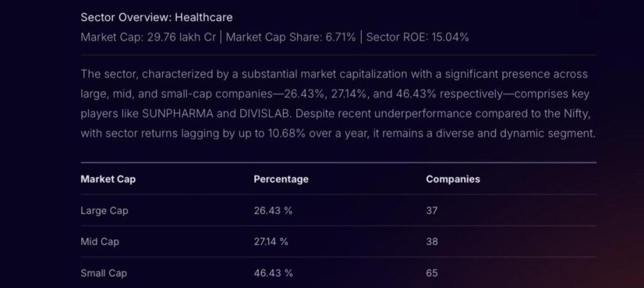The height and width of the screenshot is (288, 644).
Task: Select the Large Cap row label
Action: [x=104, y=211]
